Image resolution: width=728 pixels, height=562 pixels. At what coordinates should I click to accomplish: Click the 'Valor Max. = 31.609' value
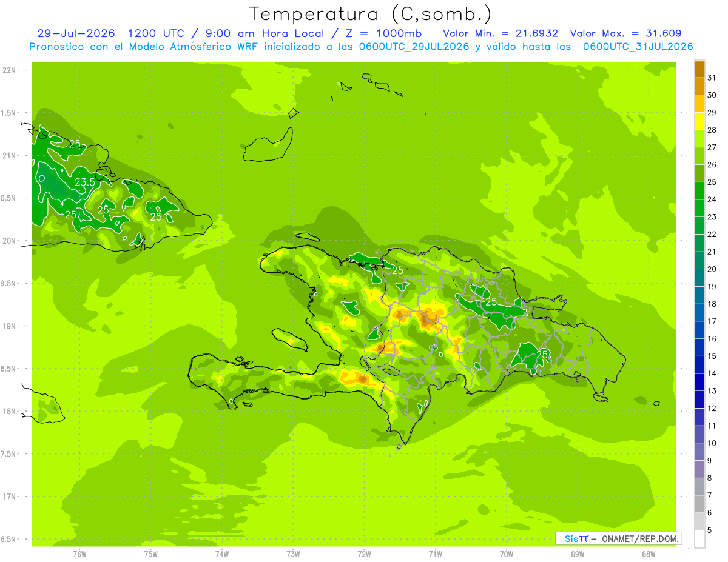pos(625,33)
